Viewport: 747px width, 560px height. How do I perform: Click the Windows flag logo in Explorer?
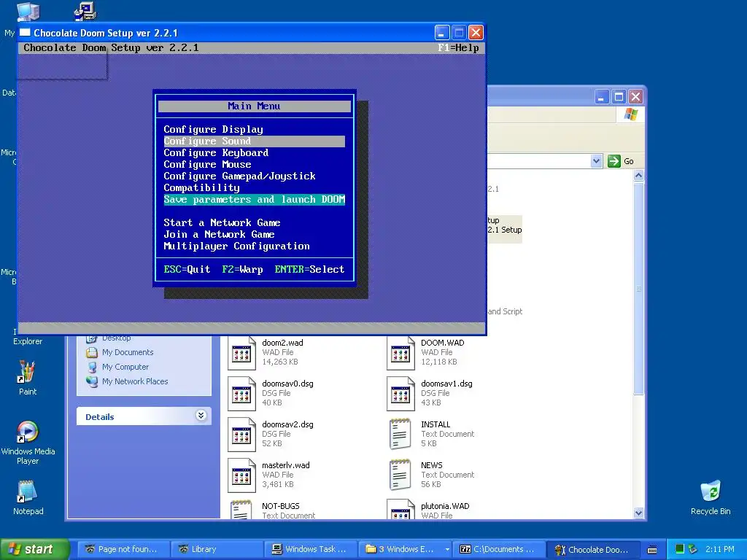coord(631,114)
